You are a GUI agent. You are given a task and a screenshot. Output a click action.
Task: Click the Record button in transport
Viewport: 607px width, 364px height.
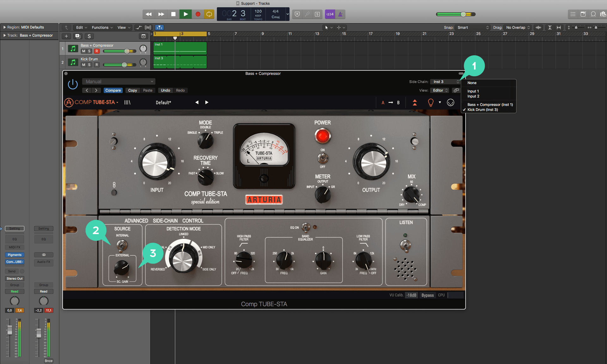(198, 14)
